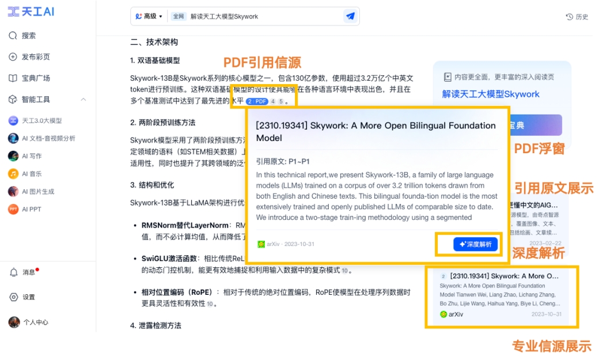Open 设置 settings icon in sidebar
This screenshot has height=364, width=603.
tap(13, 297)
